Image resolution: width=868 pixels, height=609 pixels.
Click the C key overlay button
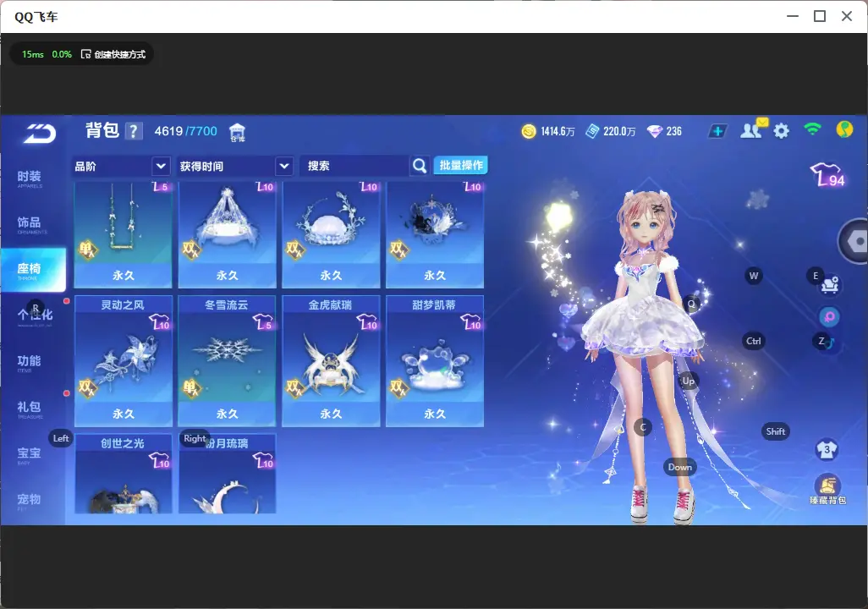[643, 427]
